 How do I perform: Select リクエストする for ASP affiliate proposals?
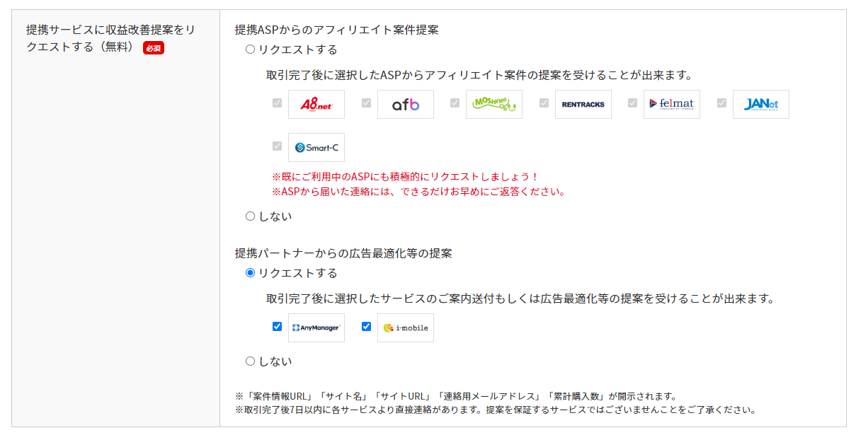249,49
